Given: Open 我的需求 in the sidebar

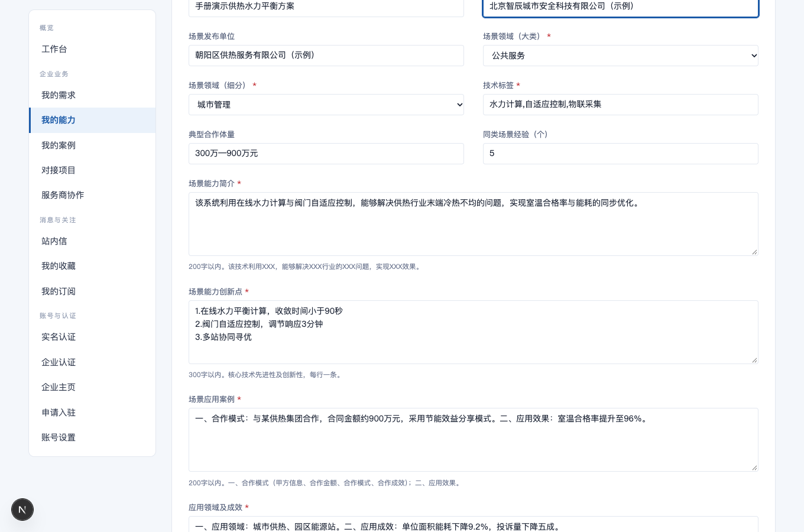Looking at the screenshot, I should pos(92,95).
